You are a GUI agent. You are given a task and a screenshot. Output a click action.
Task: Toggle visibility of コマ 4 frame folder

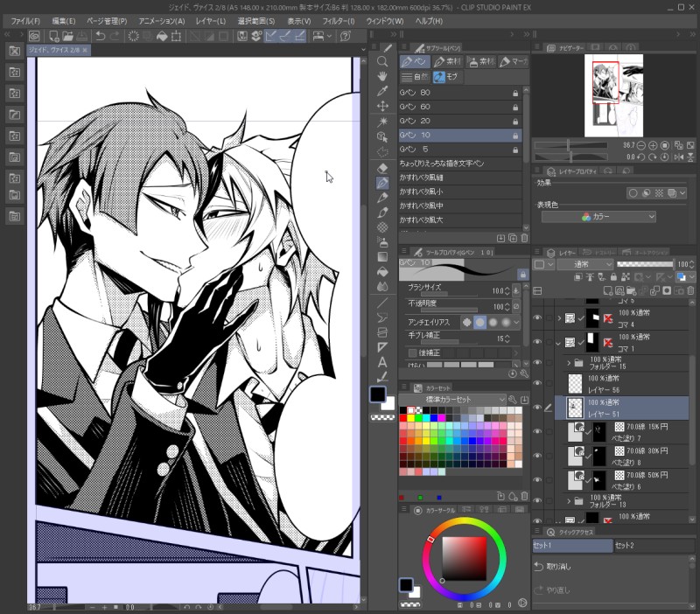(x=537, y=317)
